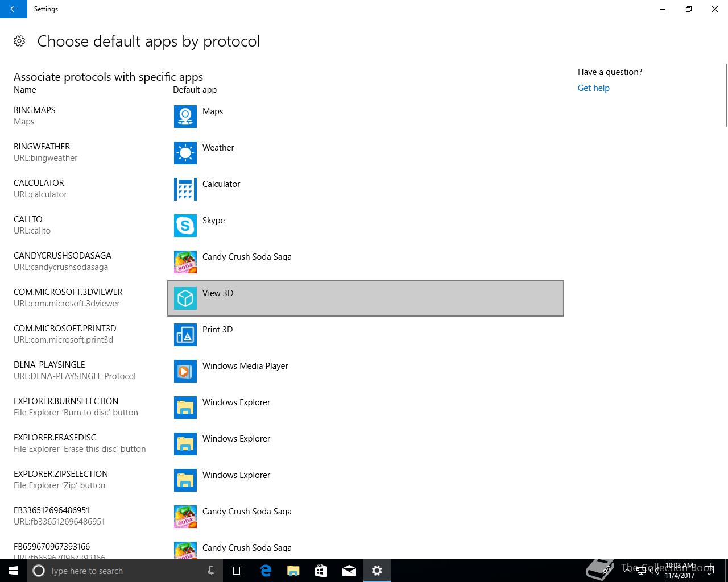Viewport: 728px width, 582px height.
Task: Click Candy Crush icon in FB336512696486951 row
Action: 185,517
